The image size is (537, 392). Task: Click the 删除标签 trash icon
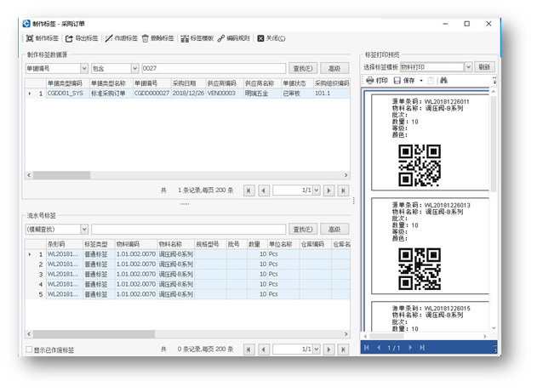[146, 38]
